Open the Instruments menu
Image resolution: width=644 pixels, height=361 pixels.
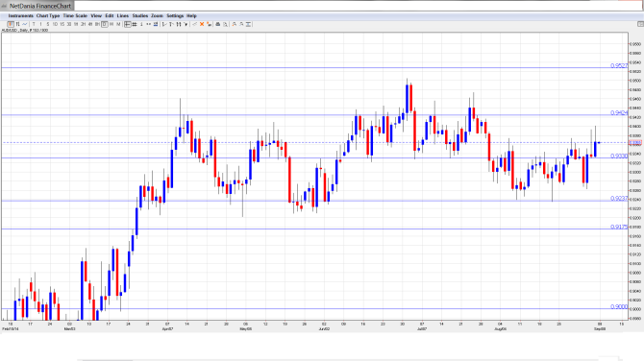pos(21,16)
